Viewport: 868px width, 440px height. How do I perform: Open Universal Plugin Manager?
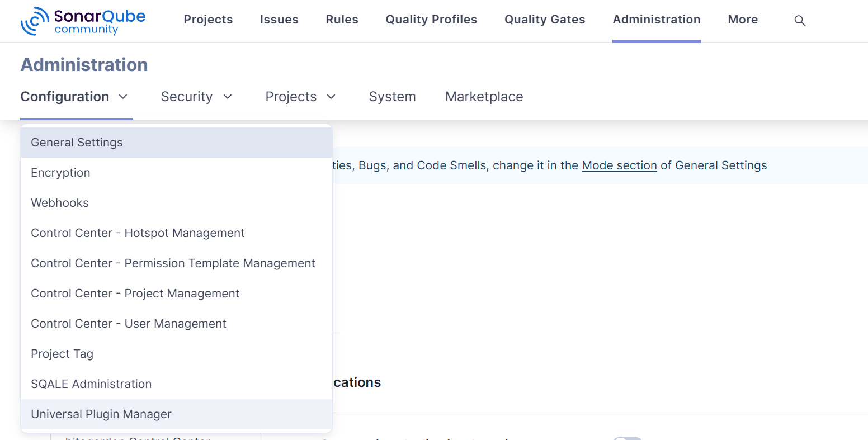coord(101,414)
